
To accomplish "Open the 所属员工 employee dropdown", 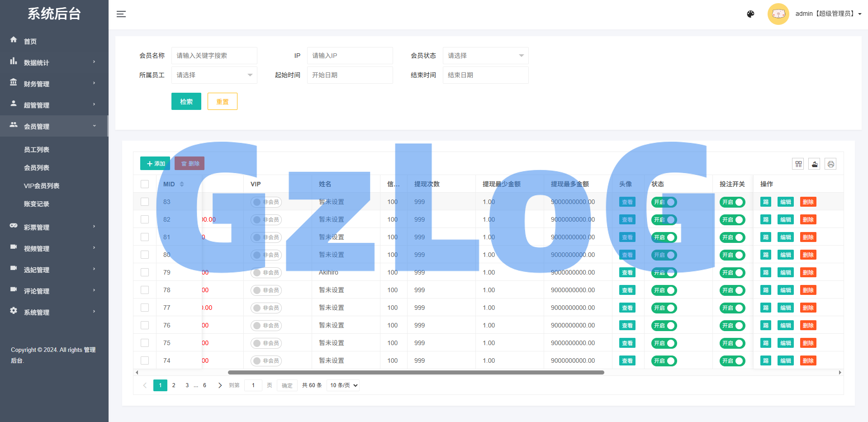I will click(214, 75).
